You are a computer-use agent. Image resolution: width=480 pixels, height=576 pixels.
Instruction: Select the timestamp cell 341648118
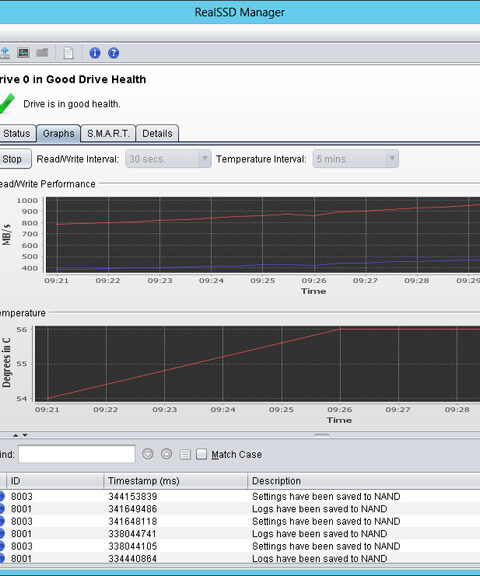point(133,521)
